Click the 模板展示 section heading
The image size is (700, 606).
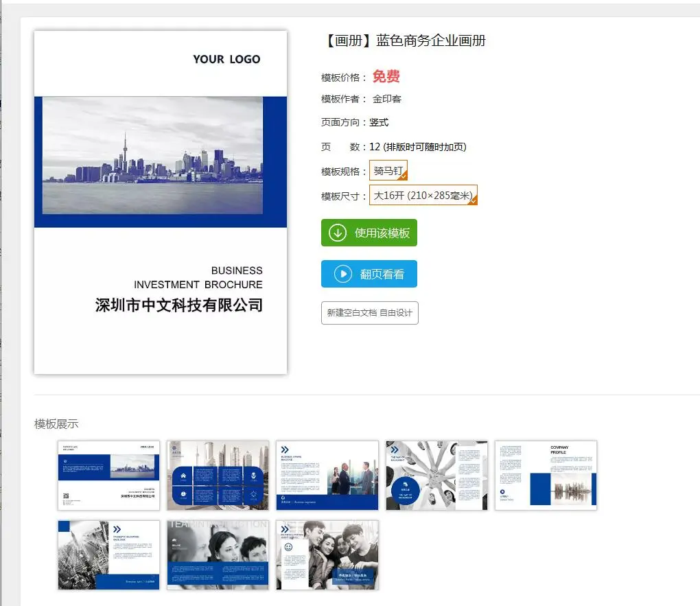56,424
